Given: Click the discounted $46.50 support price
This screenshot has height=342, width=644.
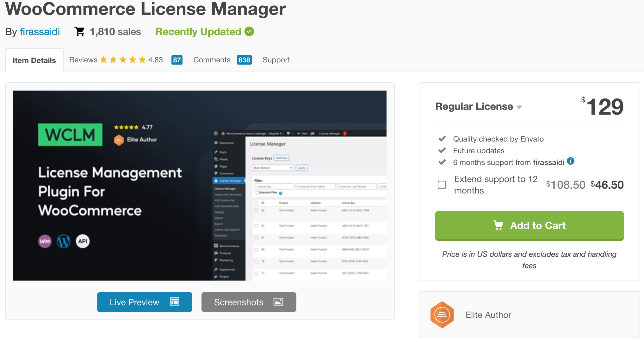Looking at the screenshot, I should click(607, 185).
